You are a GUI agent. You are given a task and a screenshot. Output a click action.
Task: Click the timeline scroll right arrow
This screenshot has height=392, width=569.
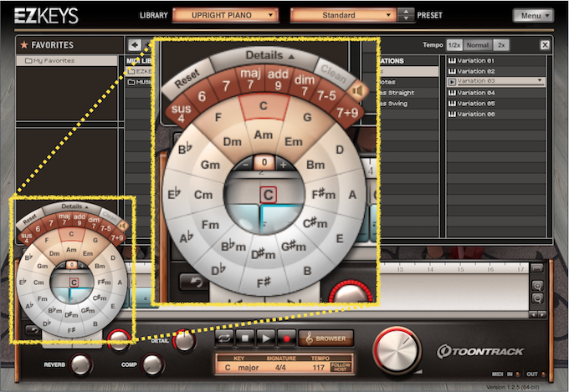tap(541, 315)
